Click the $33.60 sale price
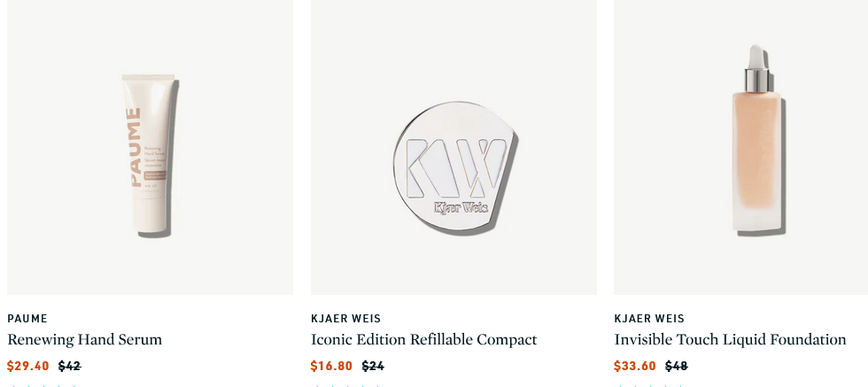868x387 pixels. [x=635, y=366]
